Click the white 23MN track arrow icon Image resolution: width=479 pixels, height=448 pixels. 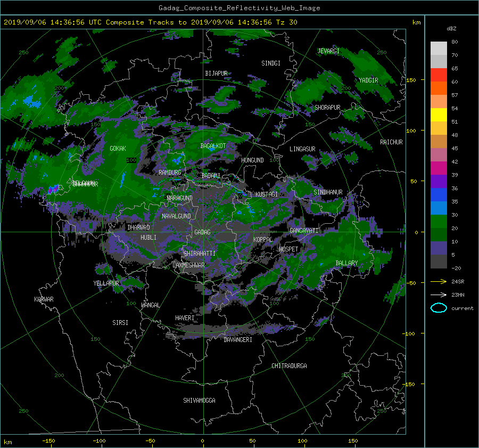tap(439, 295)
